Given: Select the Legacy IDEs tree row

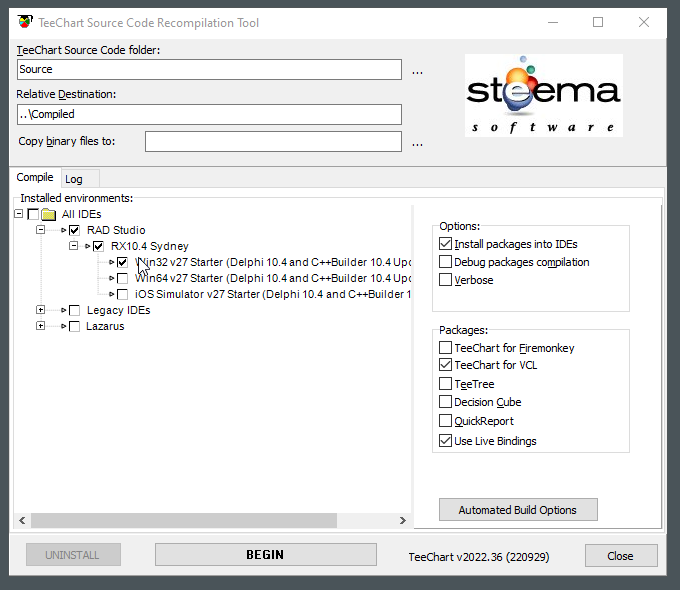Looking at the screenshot, I should (118, 310).
